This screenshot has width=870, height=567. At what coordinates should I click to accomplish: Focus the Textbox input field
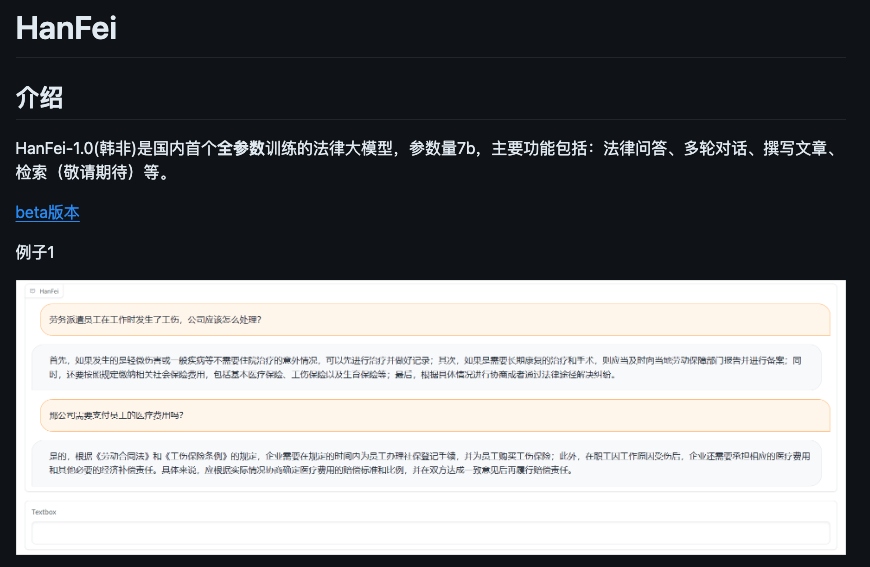(x=431, y=533)
